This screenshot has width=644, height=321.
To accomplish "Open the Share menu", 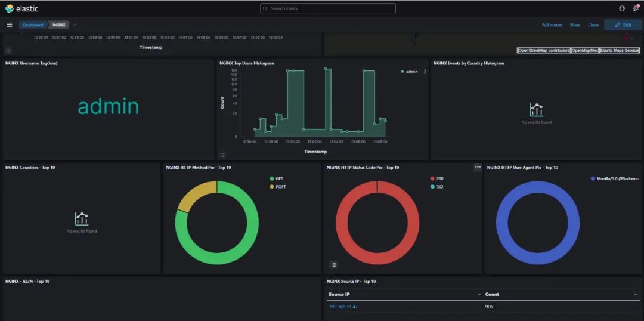I will pyautogui.click(x=575, y=25).
